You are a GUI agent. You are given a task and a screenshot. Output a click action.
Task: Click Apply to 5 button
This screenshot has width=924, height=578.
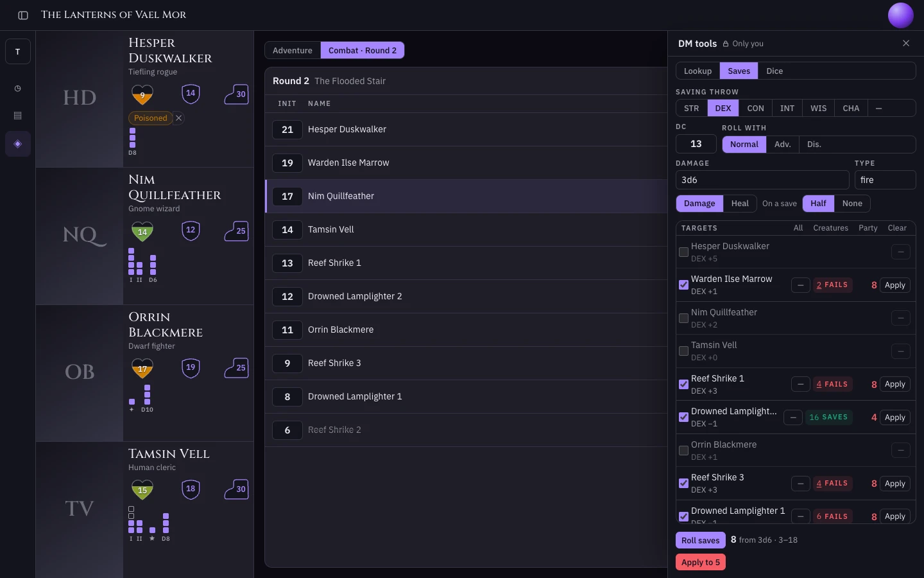(x=701, y=562)
